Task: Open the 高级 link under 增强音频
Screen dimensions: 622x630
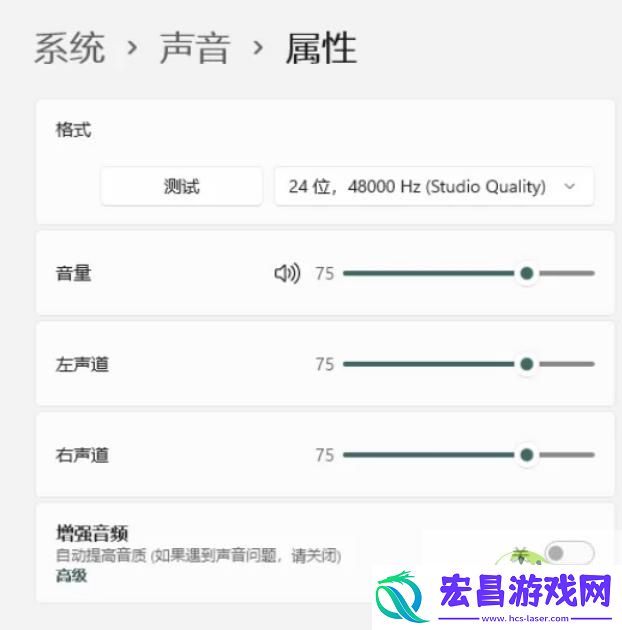Action: [71, 575]
